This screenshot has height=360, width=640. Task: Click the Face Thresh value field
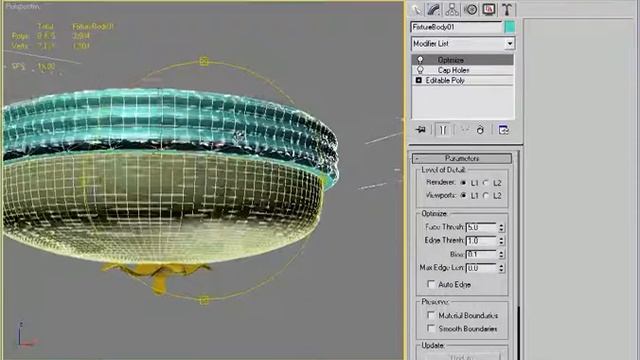481,227
